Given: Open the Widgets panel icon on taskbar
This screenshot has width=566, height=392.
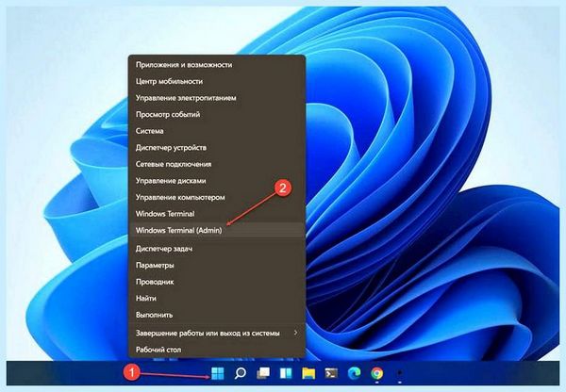Looking at the screenshot, I should (x=286, y=373).
